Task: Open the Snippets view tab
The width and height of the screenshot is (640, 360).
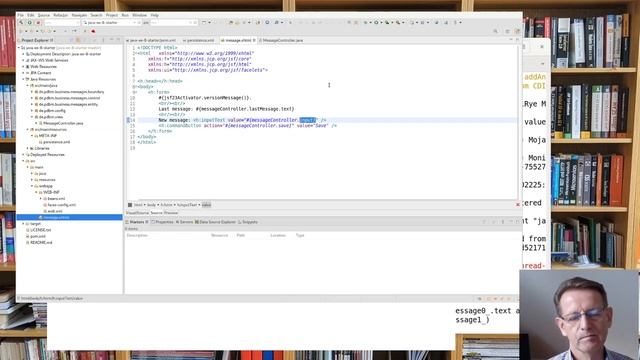Action: click(248, 222)
